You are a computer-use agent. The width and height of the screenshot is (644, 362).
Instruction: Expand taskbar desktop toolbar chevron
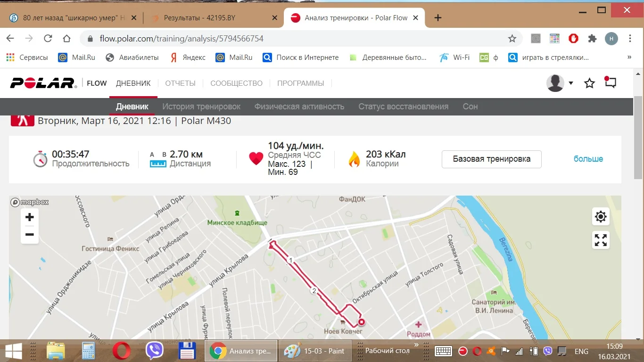click(x=416, y=346)
